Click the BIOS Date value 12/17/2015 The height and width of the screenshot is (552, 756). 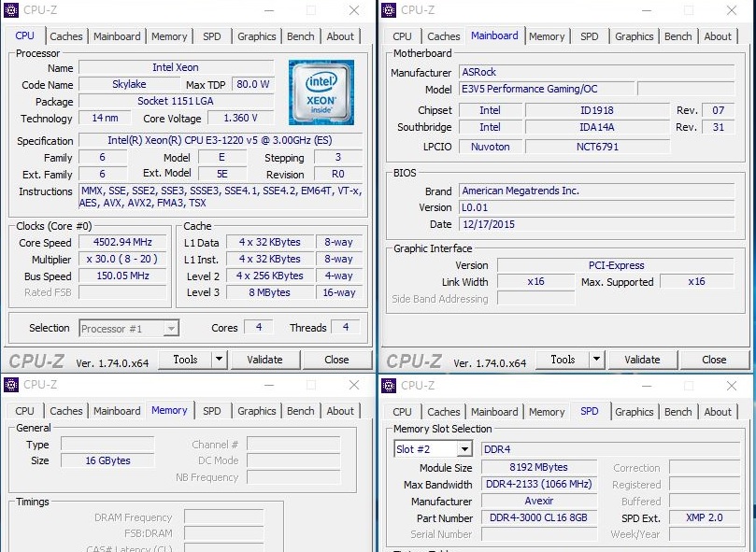click(x=597, y=224)
